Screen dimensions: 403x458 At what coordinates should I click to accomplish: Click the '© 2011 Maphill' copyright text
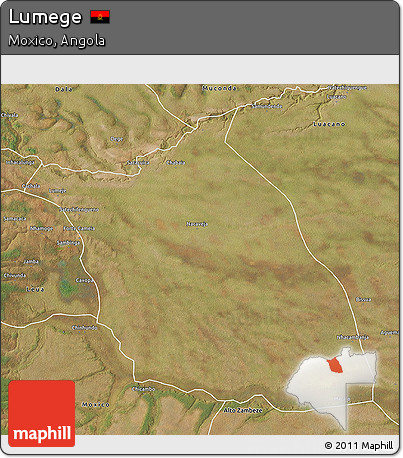359,446
